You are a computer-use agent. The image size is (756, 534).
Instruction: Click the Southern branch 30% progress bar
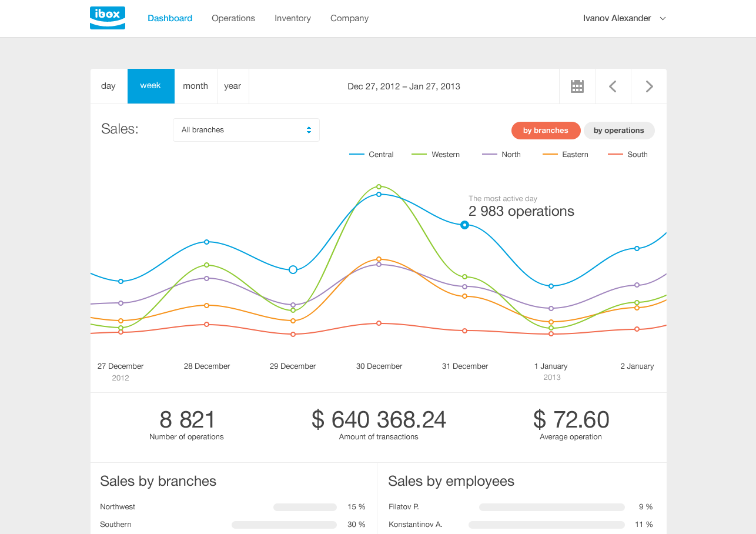point(284,525)
